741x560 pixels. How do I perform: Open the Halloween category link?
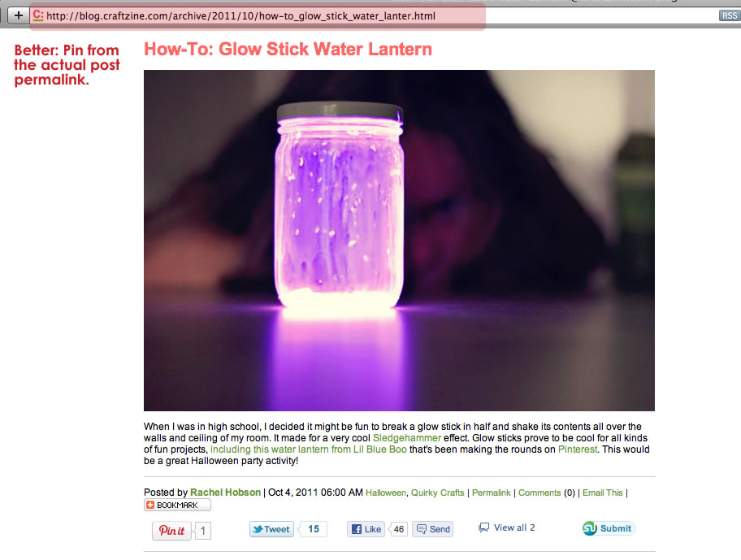(x=386, y=493)
